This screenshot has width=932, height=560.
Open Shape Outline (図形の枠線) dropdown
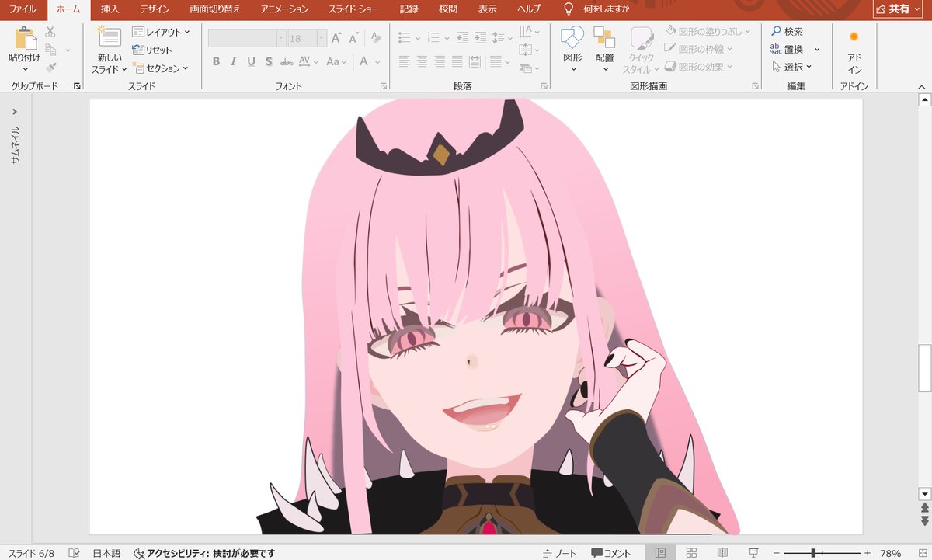(x=699, y=50)
